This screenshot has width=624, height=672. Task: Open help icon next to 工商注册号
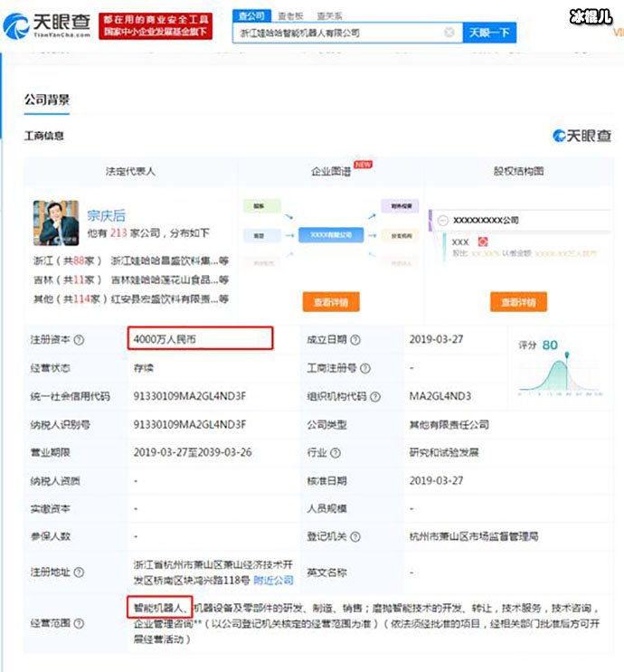tap(365, 368)
